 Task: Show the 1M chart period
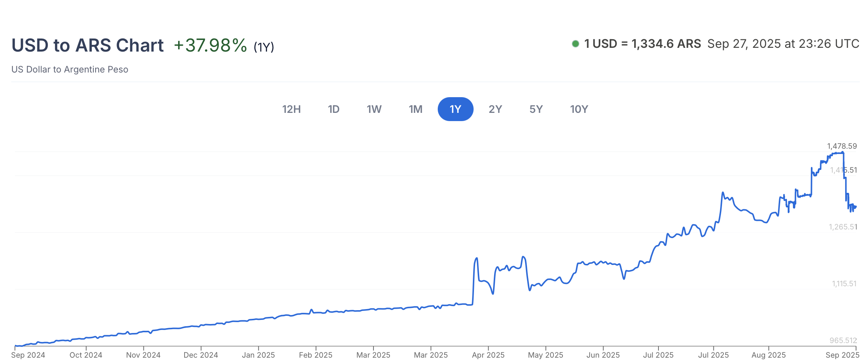tap(415, 109)
